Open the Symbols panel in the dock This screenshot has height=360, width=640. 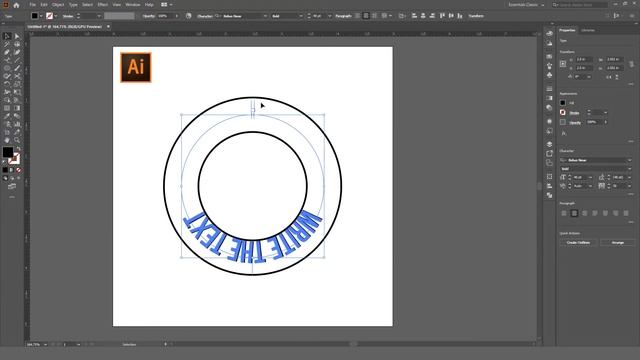pos(549,75)
